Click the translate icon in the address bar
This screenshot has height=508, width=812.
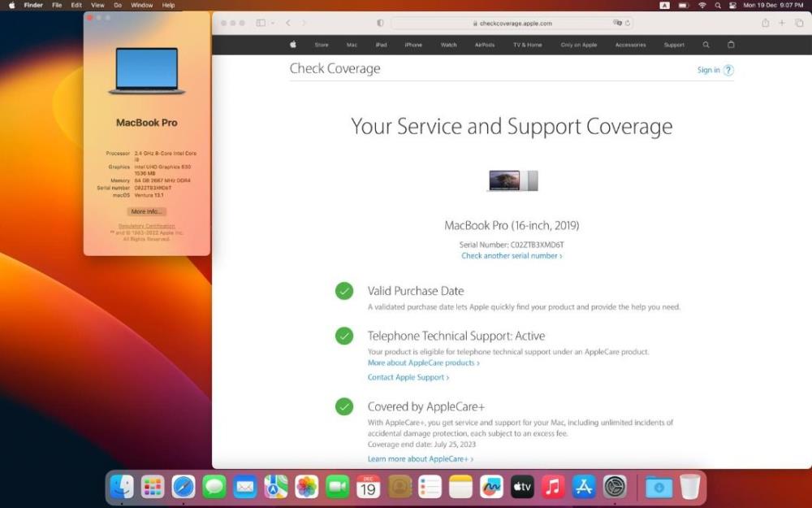click(617, 23)
